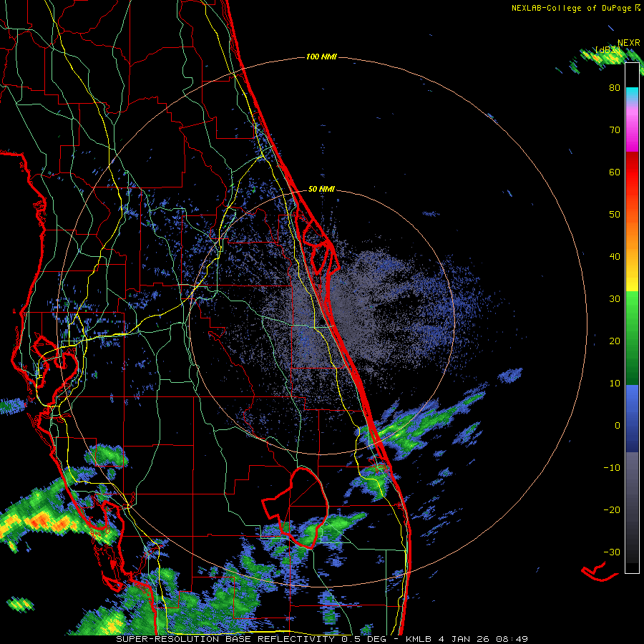Click the 80 value on the dBZ scale

(615, 88)
